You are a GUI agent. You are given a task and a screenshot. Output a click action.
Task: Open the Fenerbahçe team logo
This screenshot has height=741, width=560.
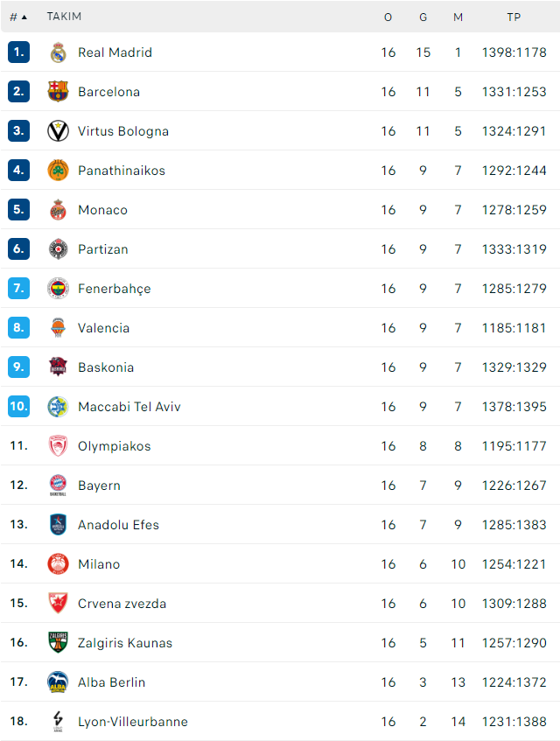point(58,289)
